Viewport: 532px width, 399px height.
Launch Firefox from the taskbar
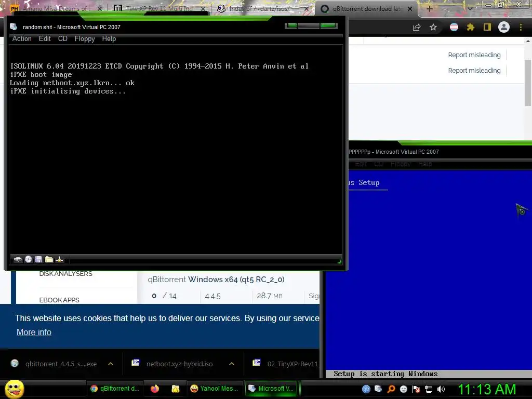(x=155, y=389)
